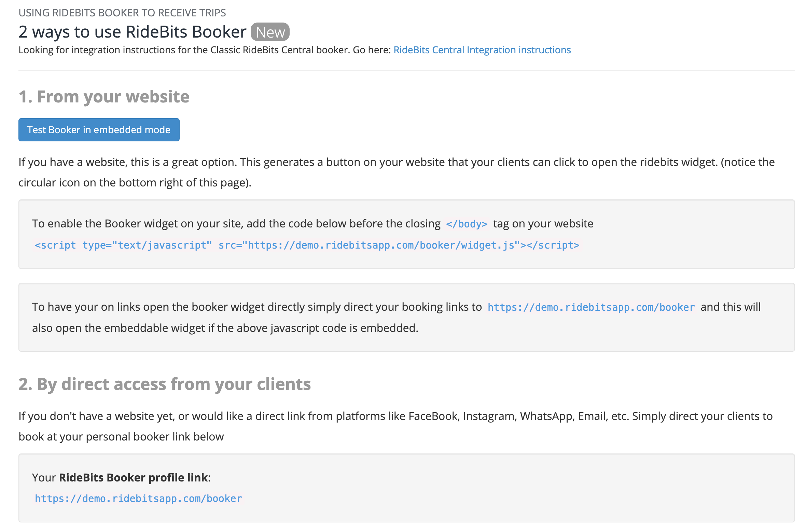Open RideBits Central Integration instructions link
The height and width of the screenshot is (532, 806).
click(x=482, y=50)
